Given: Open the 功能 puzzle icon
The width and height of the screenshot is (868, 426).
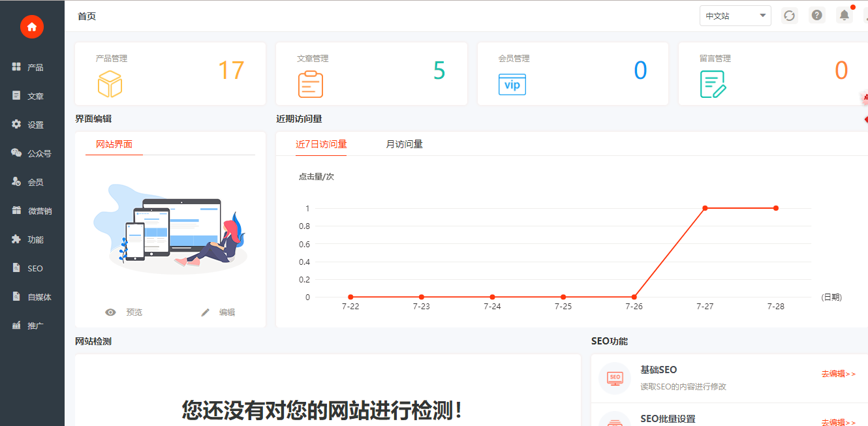Looking at the screenshot, I should pyautogui.click(x=16, y=239).
